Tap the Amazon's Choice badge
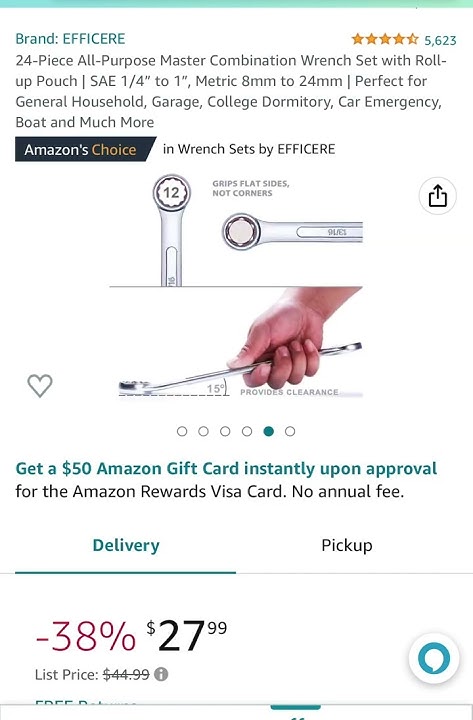Screen dimensions: 473x720 [85, 149]
